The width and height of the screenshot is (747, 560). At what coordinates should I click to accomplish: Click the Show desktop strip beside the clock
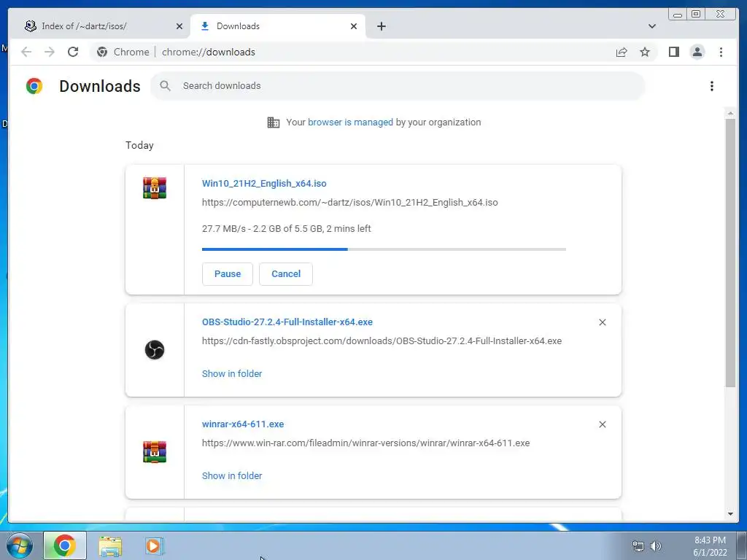click(742, 545)
